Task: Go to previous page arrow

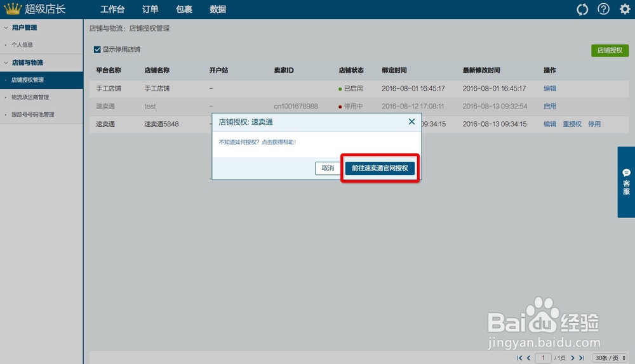Action: [528, 358]
